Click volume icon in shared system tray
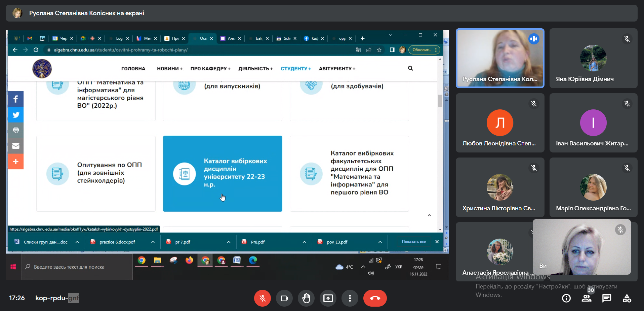The image size is (644, 311). (x=371, y=273)
